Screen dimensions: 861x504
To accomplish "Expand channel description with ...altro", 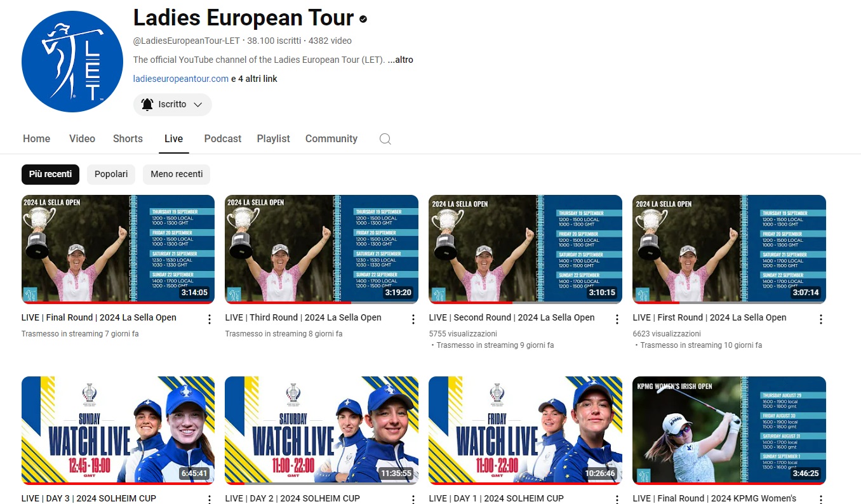I will tap(401, 60).
